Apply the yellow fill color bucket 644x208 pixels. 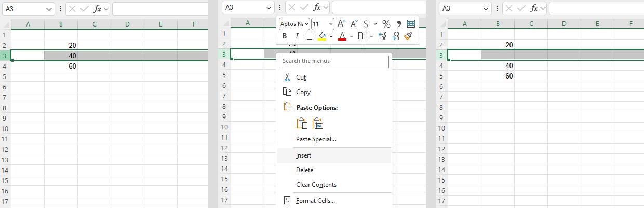(x=321, y=36)
